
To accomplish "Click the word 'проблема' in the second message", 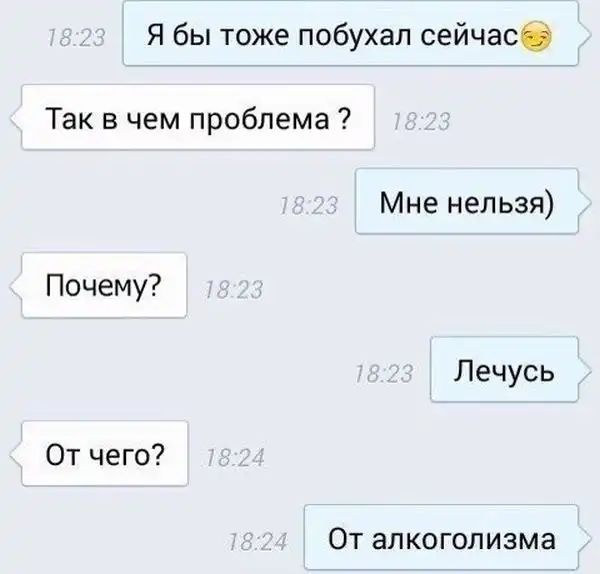I will point(259,121).
